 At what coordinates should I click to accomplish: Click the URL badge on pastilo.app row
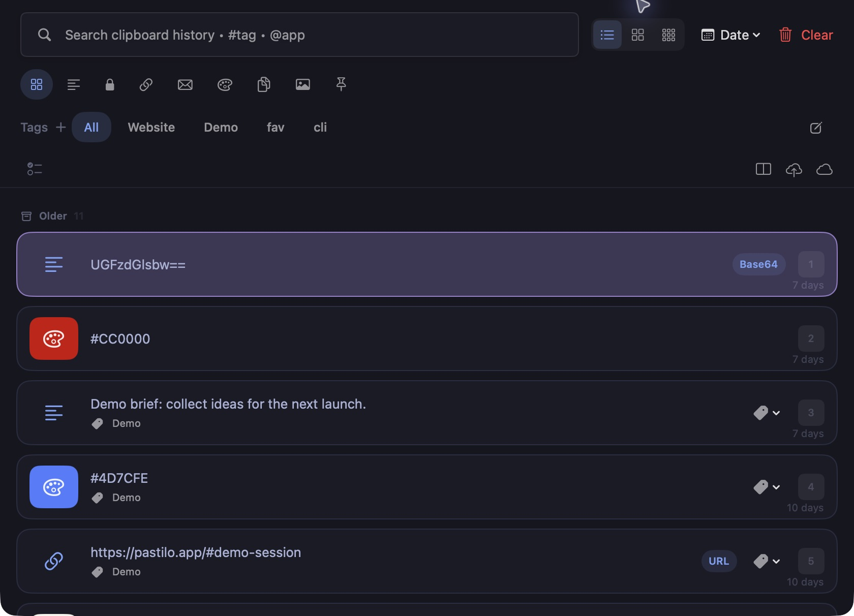pos(719,561)
